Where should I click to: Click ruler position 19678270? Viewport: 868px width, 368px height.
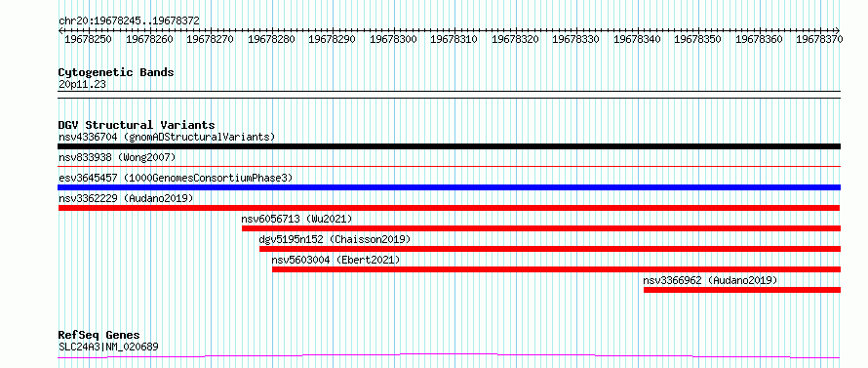click(211, 39)
